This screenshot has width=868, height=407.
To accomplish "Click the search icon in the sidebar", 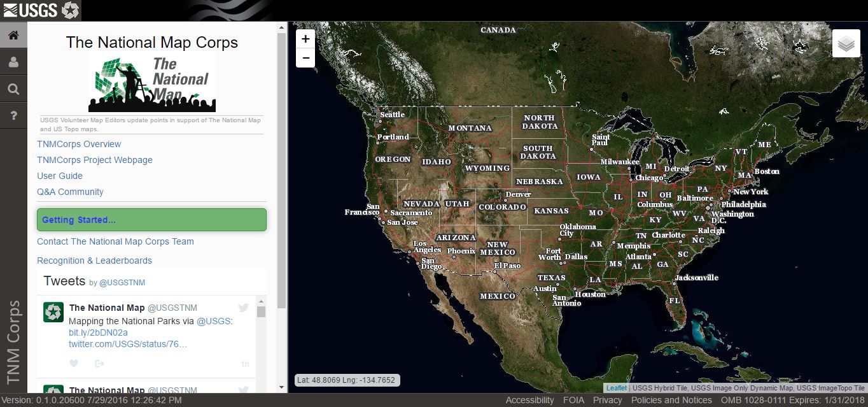I will [x=13, y=89].
